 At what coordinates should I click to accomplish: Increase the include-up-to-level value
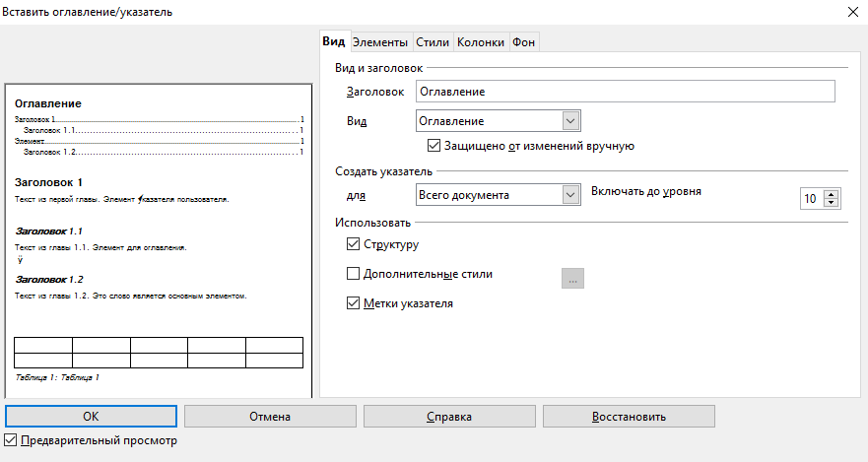831,193
